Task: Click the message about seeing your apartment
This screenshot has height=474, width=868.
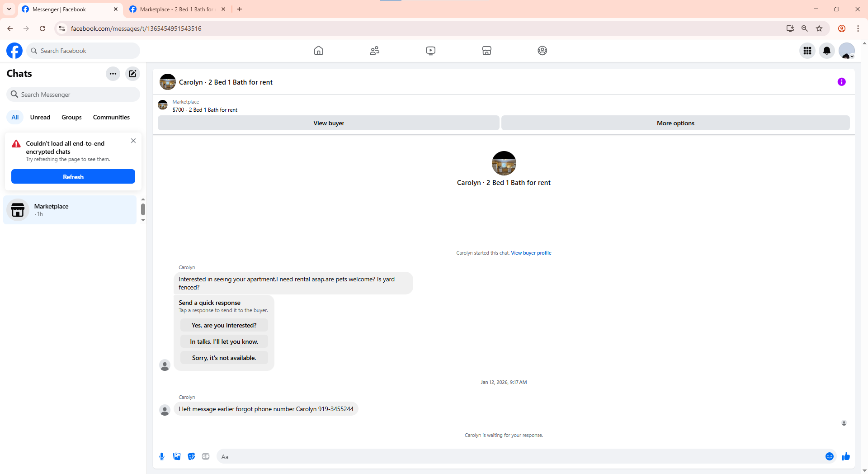Action: click(293, 283)
